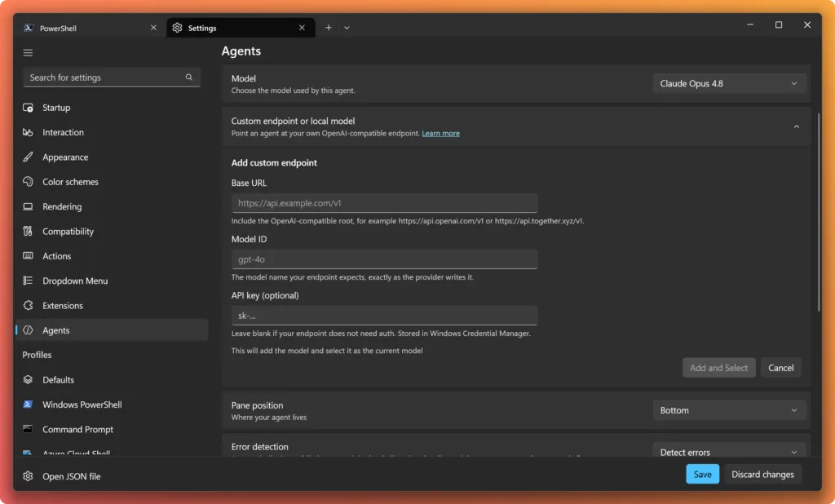
Task: Open Dropdown Menu settings
Action: [112, 281]
